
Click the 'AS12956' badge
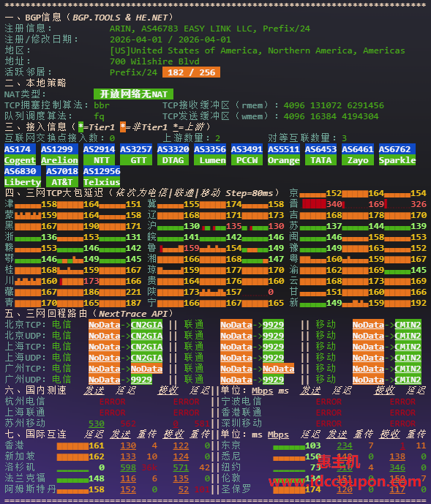[102, 171]
